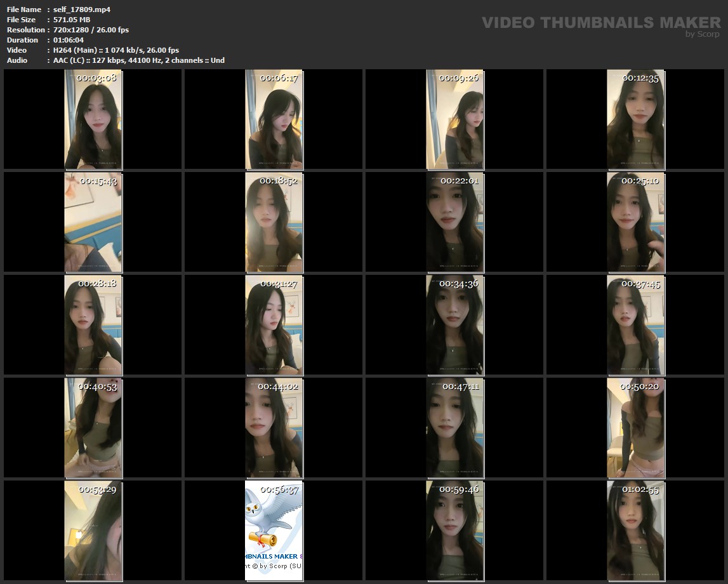Select the 00:40:53 thumbnail
This screenshot has height=584, width=728.
[x=93, y=428]
